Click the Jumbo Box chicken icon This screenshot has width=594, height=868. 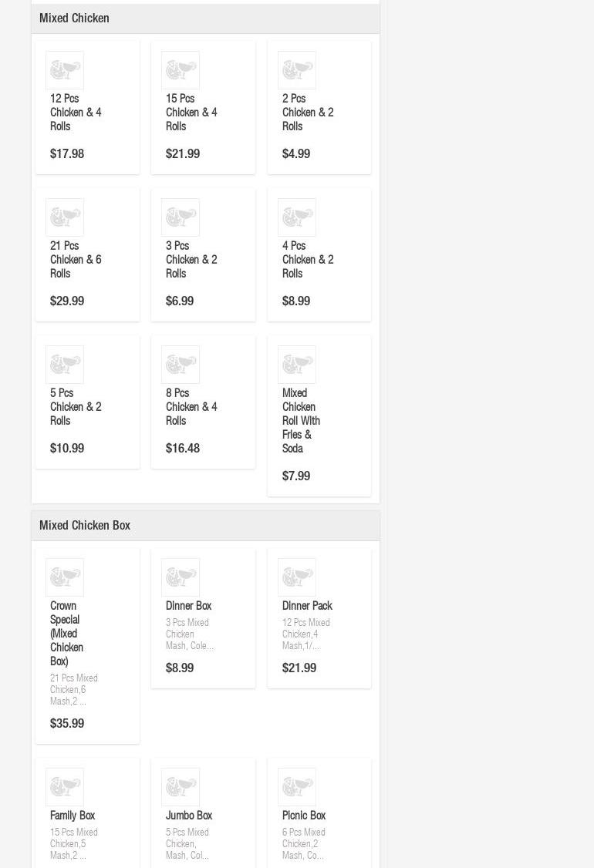point(181,788)
